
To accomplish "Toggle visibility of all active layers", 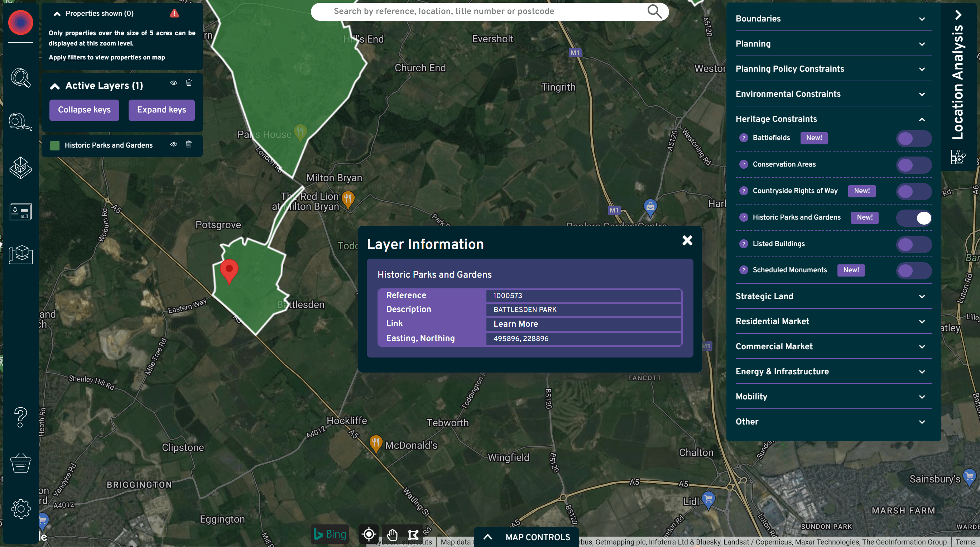I will click(173, 82).
